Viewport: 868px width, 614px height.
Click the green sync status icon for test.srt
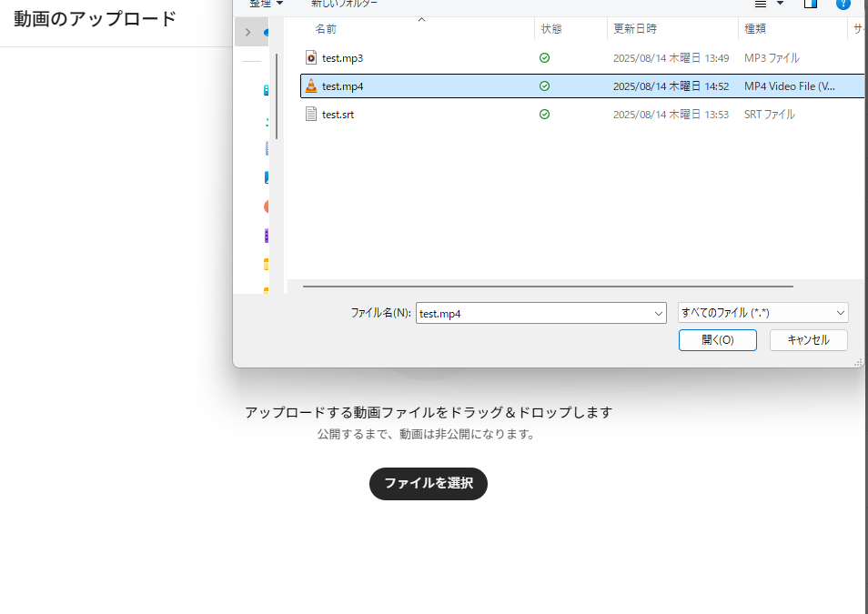pyautogui.click(x=544, y=115)
